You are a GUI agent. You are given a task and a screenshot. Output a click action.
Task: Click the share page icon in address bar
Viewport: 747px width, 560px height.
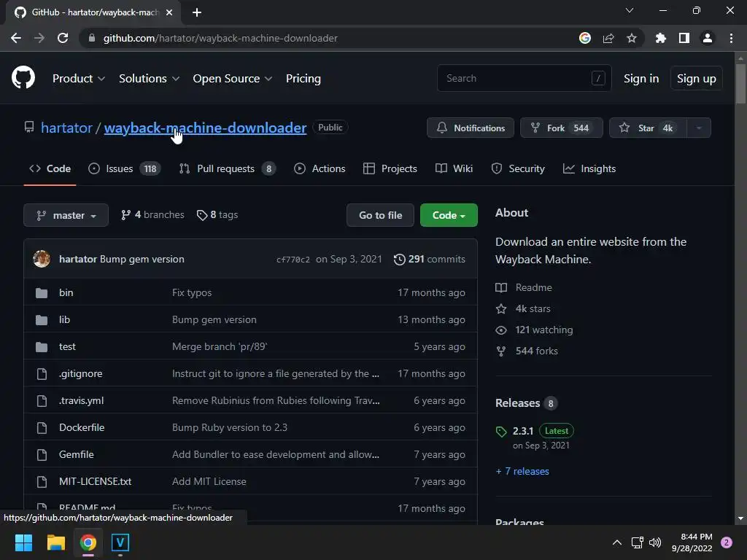[x=608, y=38]
